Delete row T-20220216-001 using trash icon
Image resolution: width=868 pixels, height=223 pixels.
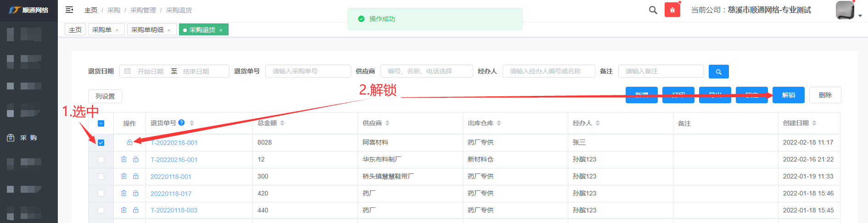pyautogui.click(x=124, y=159)
